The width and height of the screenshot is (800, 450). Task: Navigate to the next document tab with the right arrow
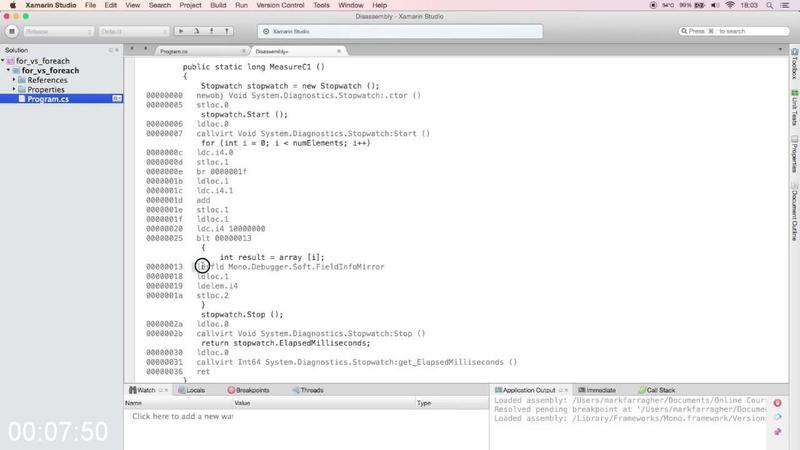tap(145, 49)
